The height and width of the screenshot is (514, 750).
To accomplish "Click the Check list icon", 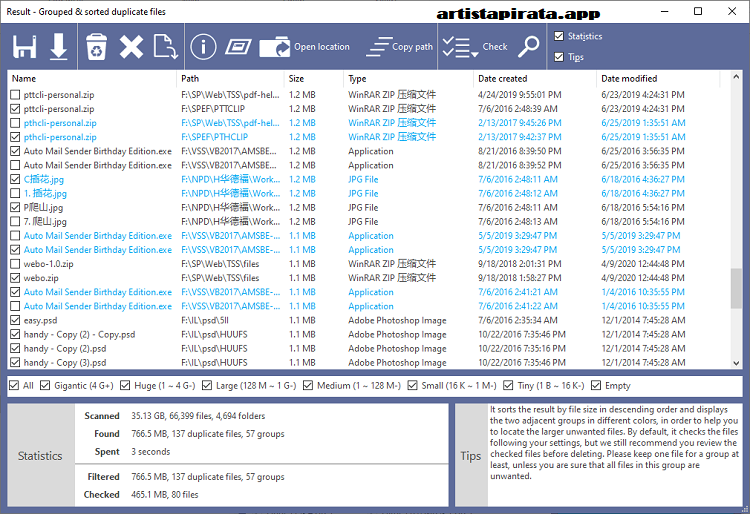I will coord(456,47).
